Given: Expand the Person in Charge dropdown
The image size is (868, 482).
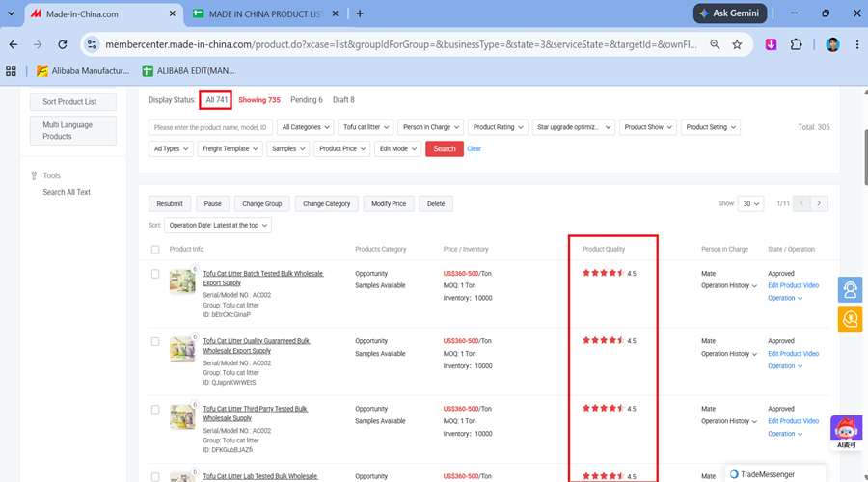Looking at the screenshot, I should click(x=431, y=127).
